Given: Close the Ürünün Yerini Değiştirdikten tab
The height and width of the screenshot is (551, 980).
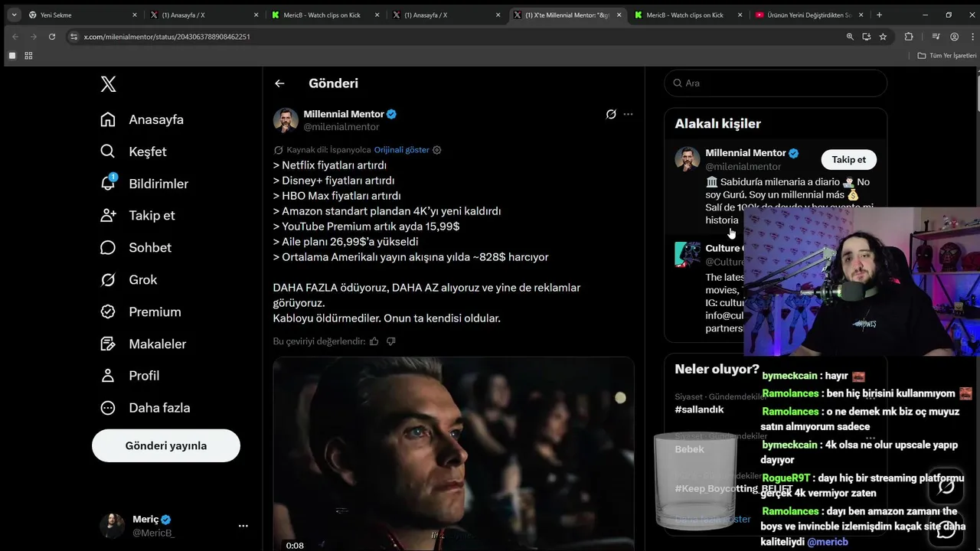Looking at the screenshot, I should (x=861, y=15).
